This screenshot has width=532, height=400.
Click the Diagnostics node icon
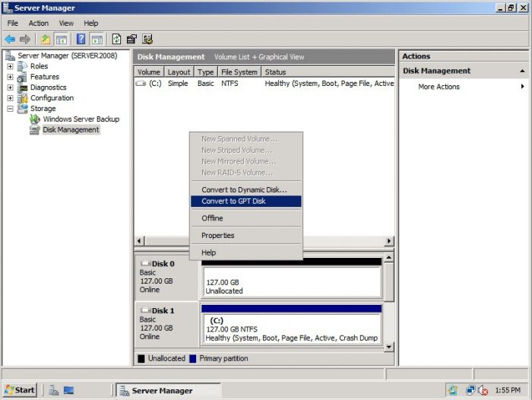[22, 87]
